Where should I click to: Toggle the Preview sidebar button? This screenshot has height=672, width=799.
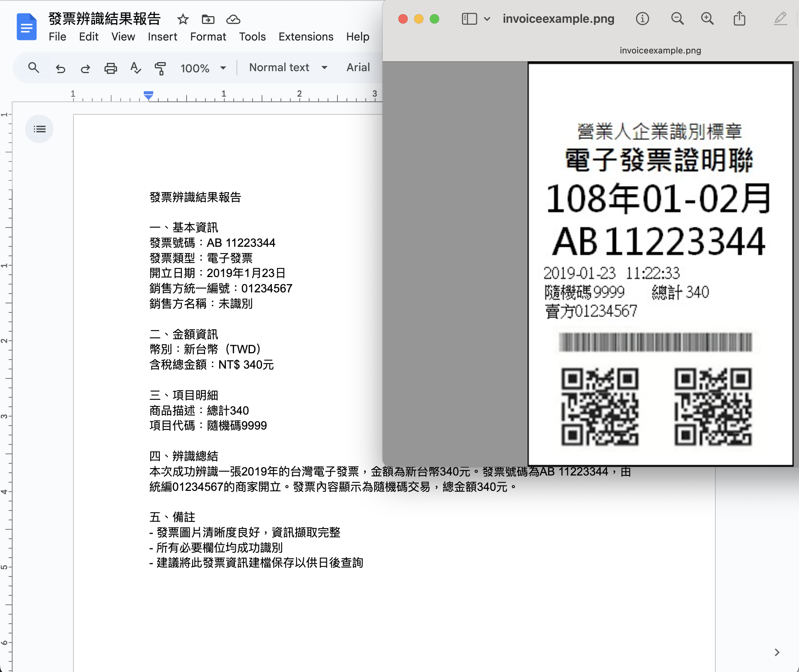pyautogui.click(x=469, y=19)
